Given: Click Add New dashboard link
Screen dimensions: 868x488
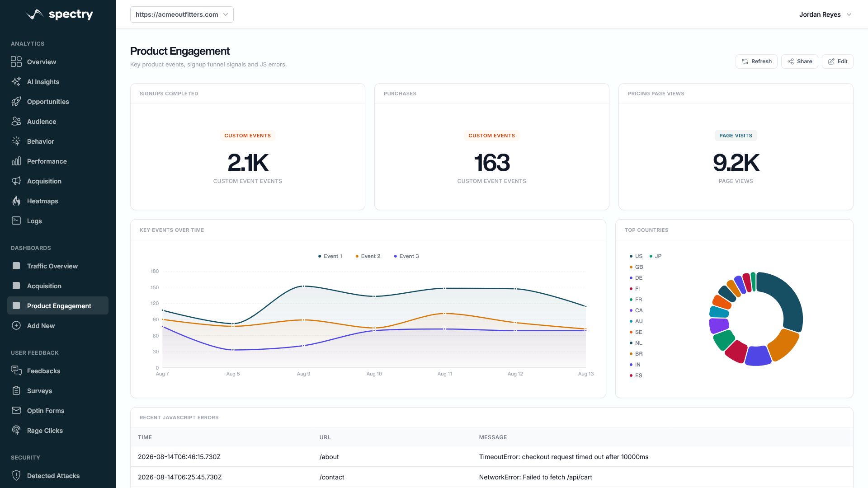Looking at the screenshot, I should (x=58, y=326).
